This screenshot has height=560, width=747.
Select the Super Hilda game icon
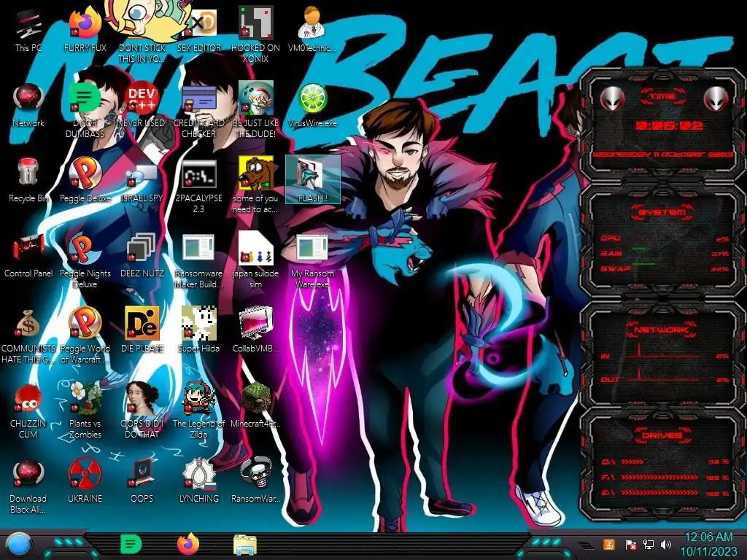pos(198,330)
